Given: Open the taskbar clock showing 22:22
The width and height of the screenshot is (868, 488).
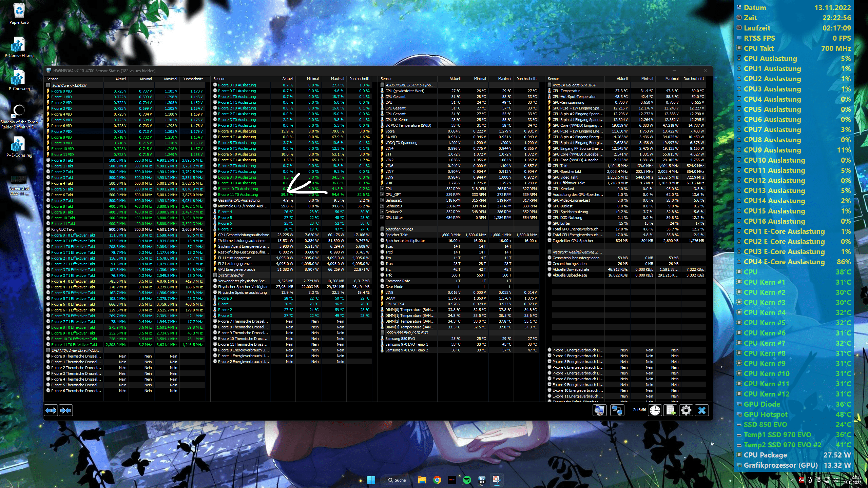Looking at the screenshot, I should (x=852, y=480).
